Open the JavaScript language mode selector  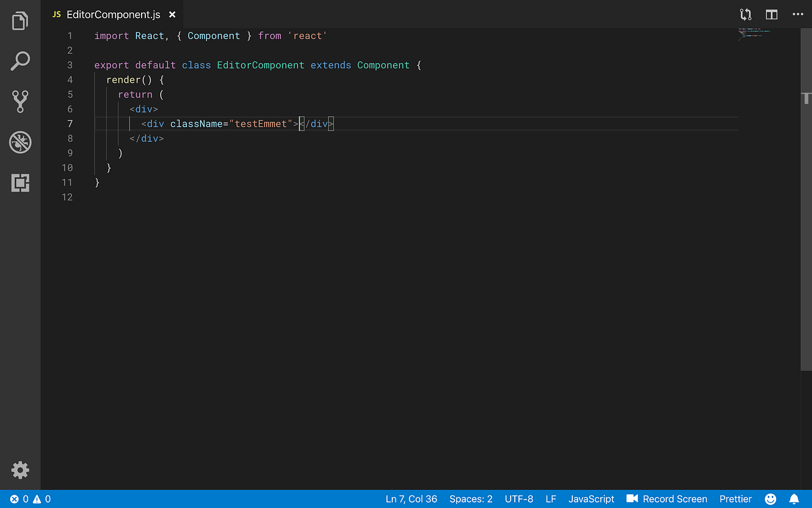[591, 498]
